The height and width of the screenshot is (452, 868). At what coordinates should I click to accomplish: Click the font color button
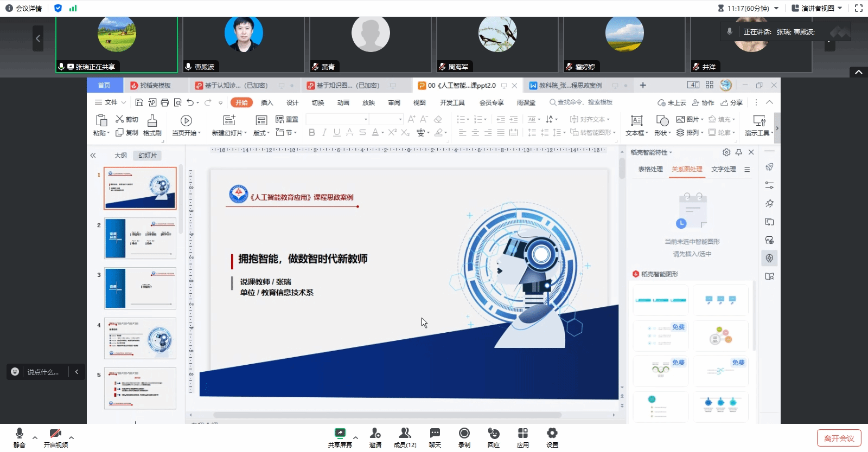[x=375, y=132]
